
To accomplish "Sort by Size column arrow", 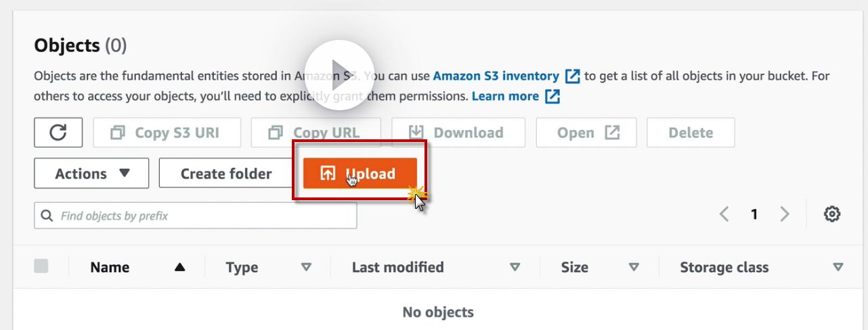I will [x=634, y=267].
